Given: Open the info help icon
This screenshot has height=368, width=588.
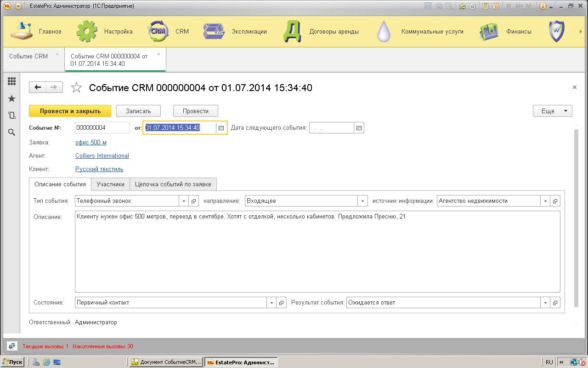Looking at the screenshot, I should pyautogui.click(x=543, y=6).
